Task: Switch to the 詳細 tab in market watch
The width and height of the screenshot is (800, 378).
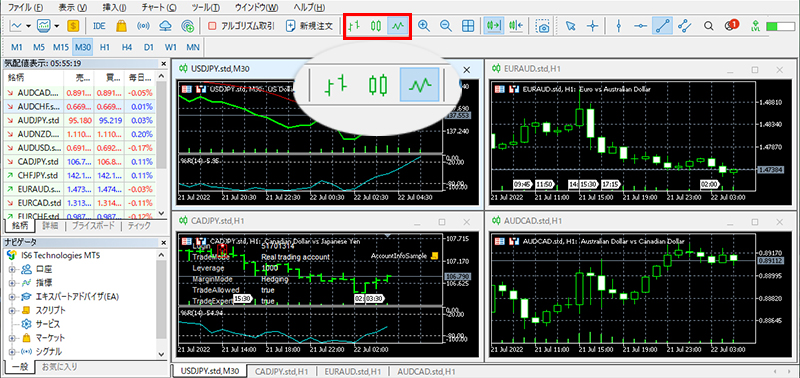Action: coord(50,225)
